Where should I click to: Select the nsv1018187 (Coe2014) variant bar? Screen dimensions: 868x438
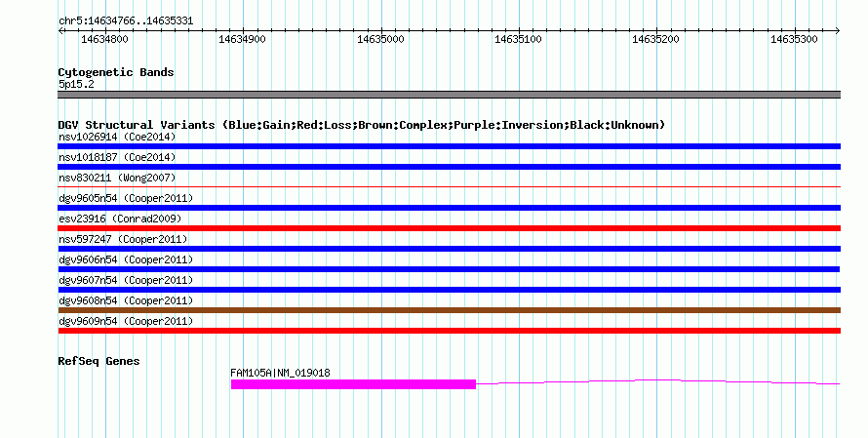tap(449, 167)
